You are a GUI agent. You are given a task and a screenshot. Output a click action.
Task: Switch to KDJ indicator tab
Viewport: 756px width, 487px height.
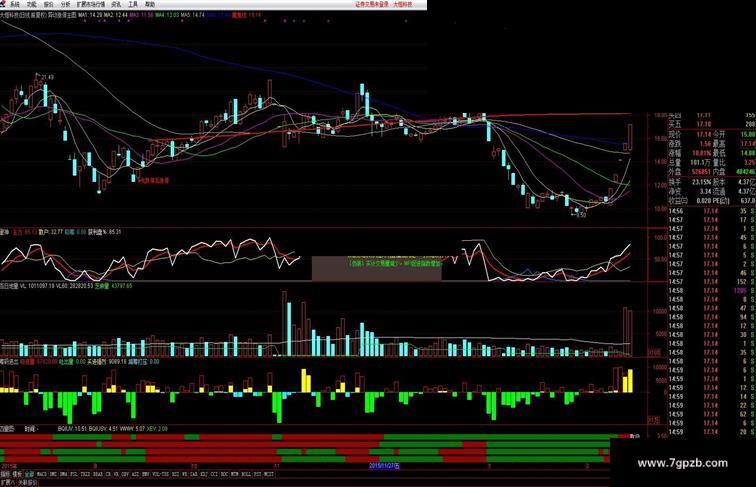pos(203,474)
